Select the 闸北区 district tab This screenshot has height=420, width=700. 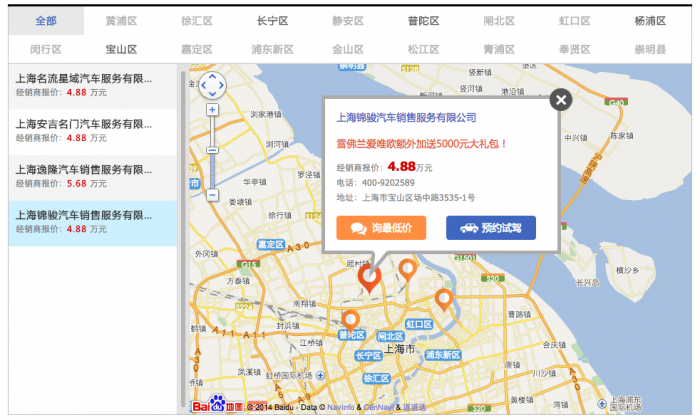coord(499,21)
